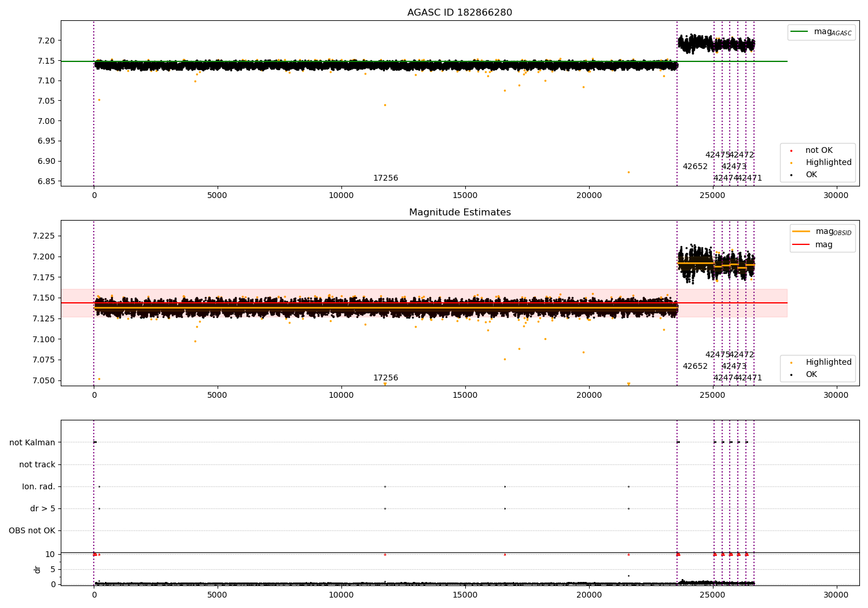Viewport: 868px width, 608px height.
Task: Click lowest orange outlier point in top plot
Action: pyautogui.click(x=628, y=172)
